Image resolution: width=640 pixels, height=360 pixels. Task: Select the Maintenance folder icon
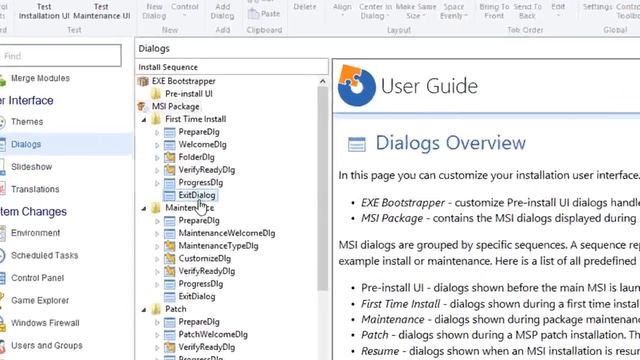click(x=156, y=208)
